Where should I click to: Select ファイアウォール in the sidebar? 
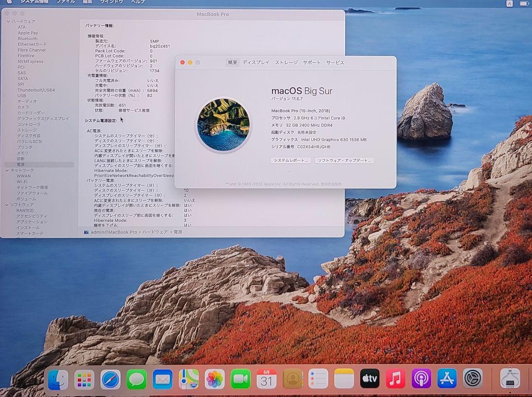(32, 193)
